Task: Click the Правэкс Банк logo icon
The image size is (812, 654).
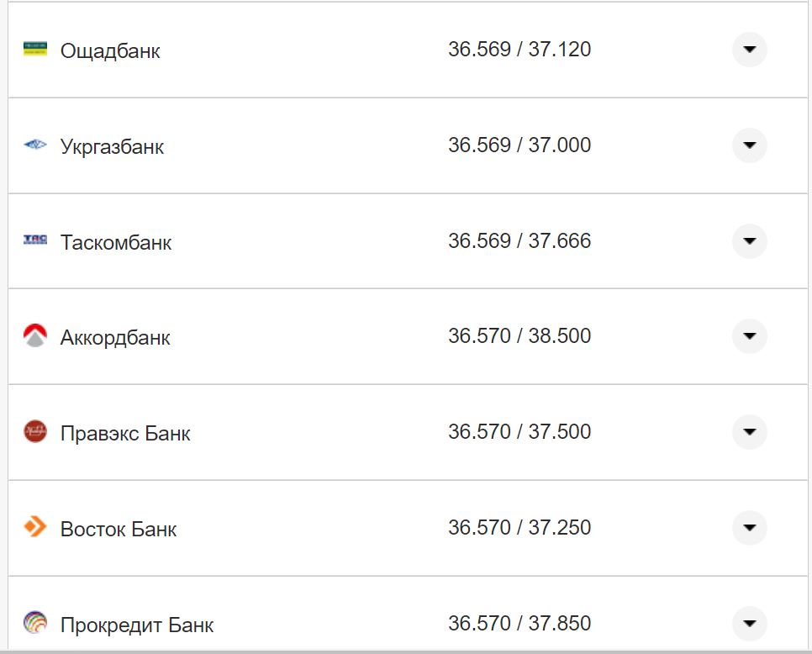Action: pos(35,432)
